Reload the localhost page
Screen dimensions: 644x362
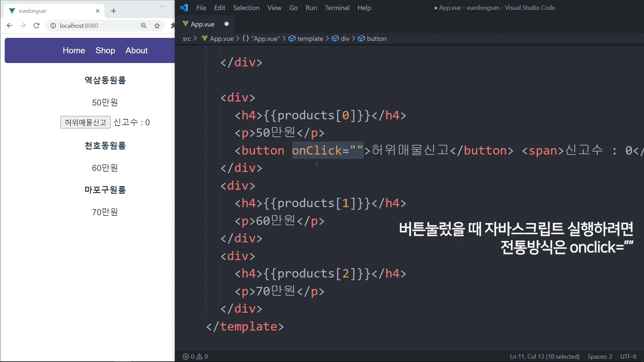point(37,26)
